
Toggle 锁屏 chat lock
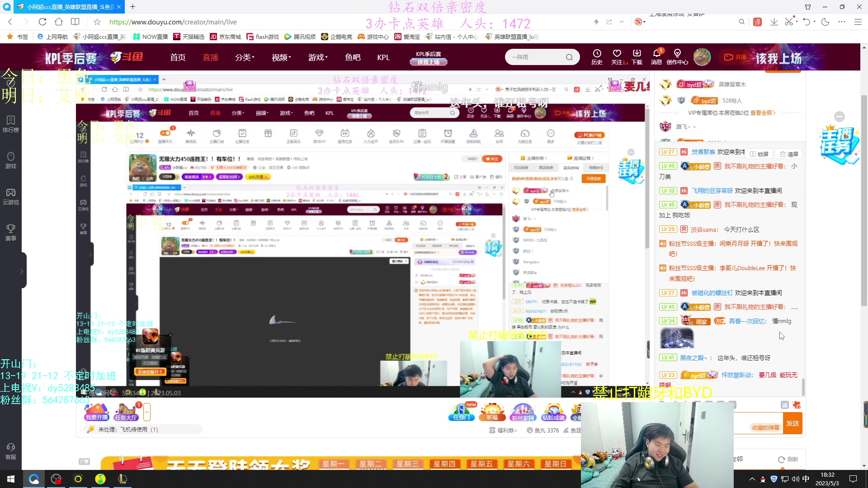(x=760, y=154)
